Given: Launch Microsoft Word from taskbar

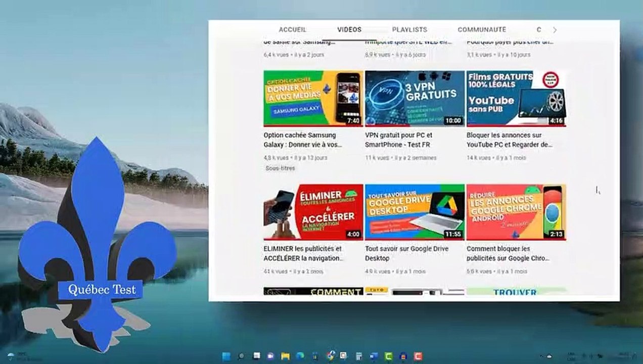Looking at the screenshot, I should click(374, 356).
